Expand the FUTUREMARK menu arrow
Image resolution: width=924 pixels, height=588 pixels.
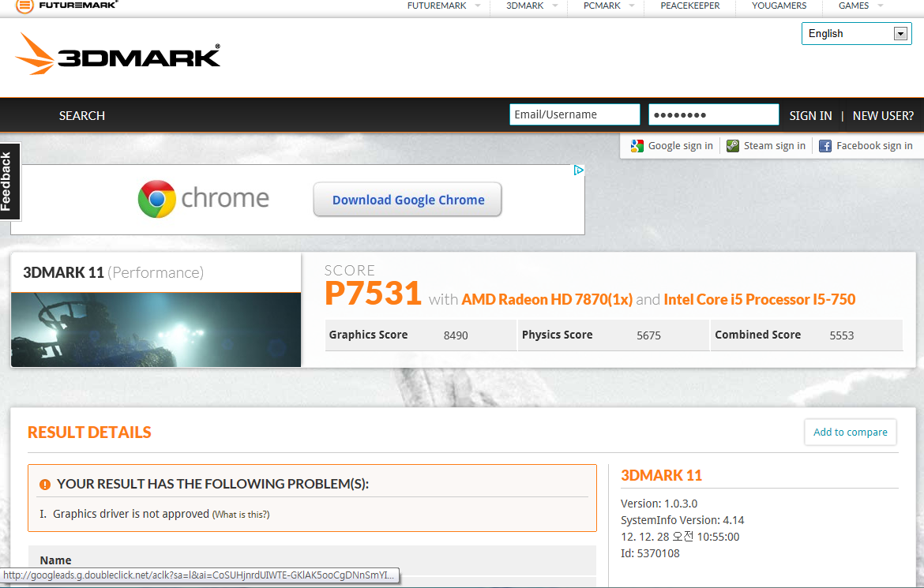point(477,6)
